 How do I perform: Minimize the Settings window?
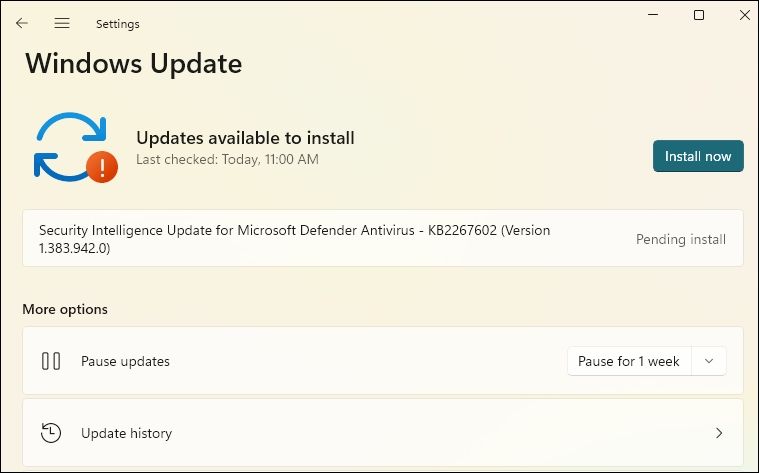(653, 15)
